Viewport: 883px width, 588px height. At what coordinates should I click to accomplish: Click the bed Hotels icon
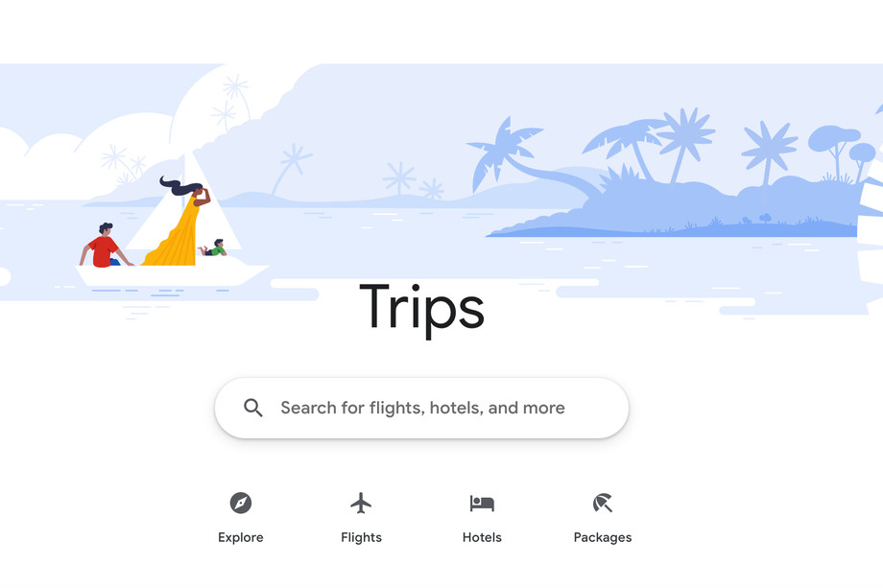(x=482, y=503)
